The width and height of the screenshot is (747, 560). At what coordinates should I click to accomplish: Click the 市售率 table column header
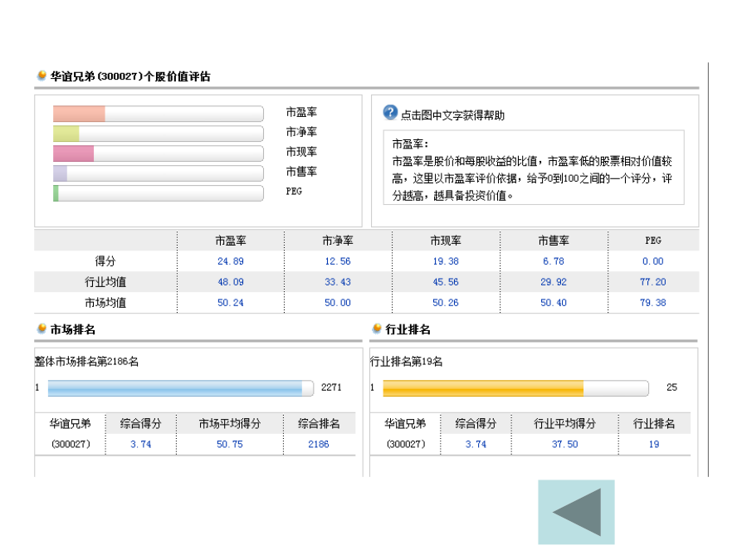554,241
